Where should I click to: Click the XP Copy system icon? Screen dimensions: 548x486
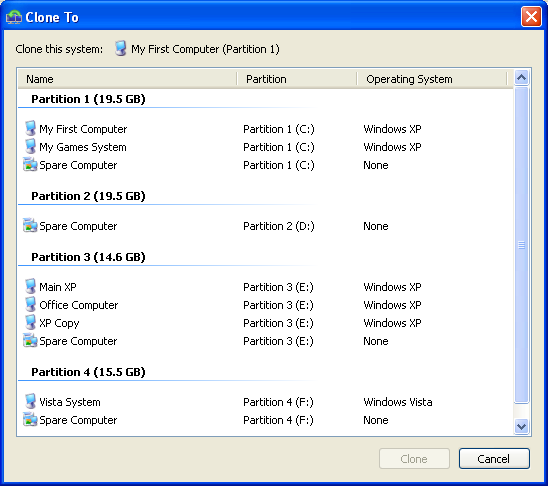click(30, 322)
